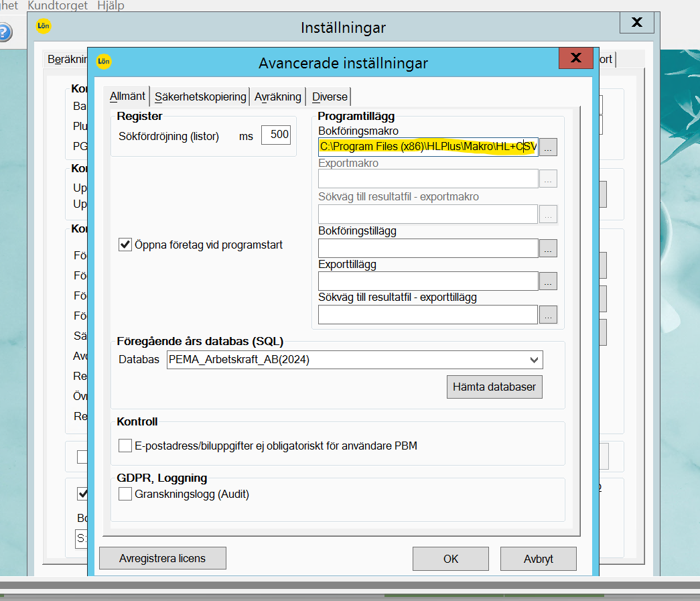Select the Diverse tab

[x=330, y=96]
